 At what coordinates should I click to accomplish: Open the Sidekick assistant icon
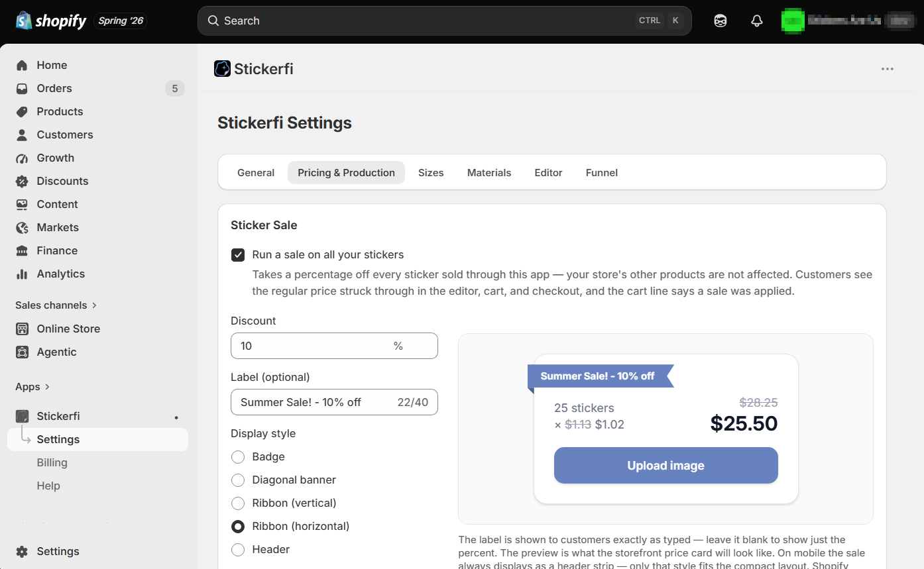click(721, 21)
